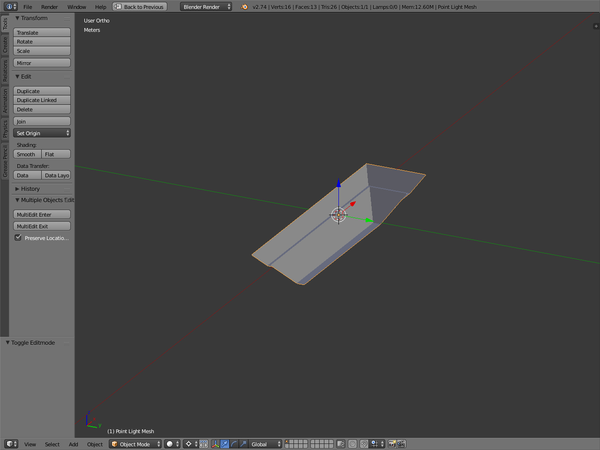This screenshot has height=450, width=600.
Task: Toggle the 3D manipulator widget icon
Action: click(214, 443)
